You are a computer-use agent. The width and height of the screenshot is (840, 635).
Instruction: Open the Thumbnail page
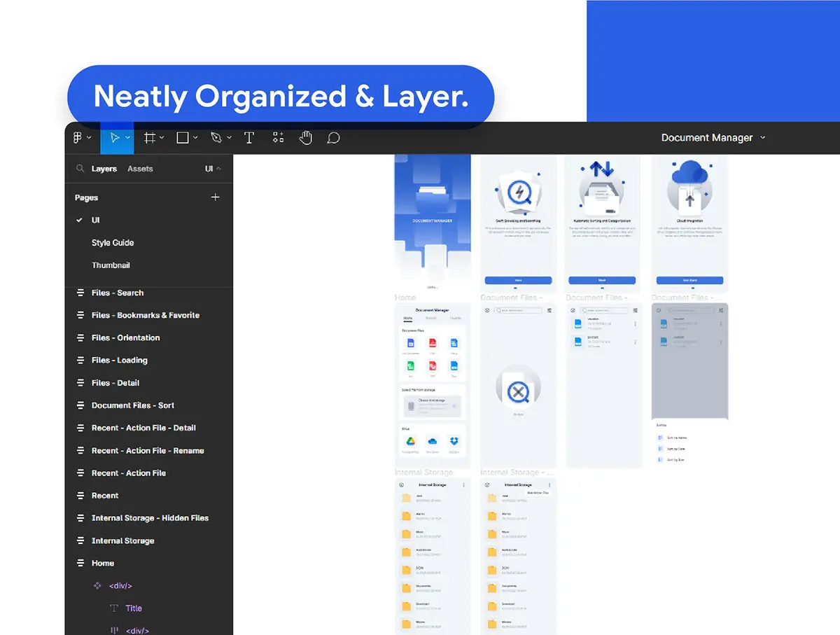(111, 265)
